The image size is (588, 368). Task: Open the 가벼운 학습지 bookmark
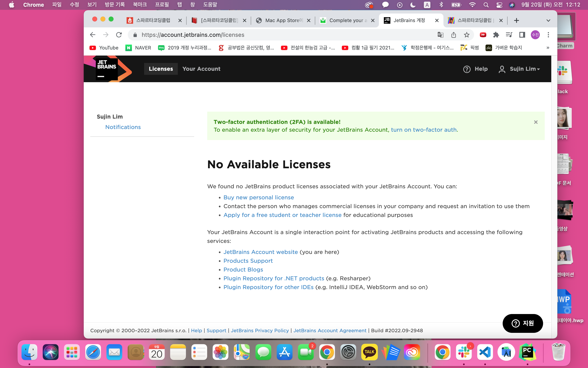[504, 48]
